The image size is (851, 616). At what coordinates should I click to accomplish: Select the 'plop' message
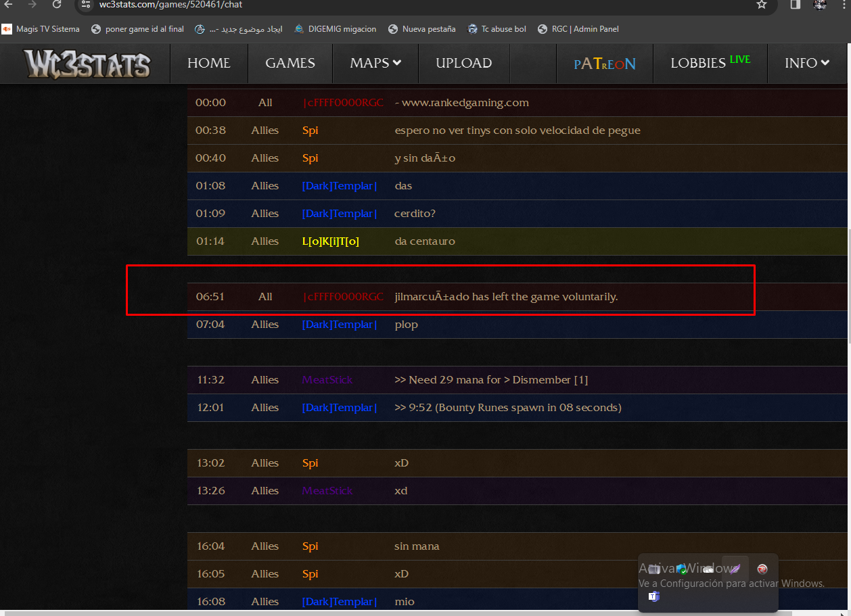(x=406, y=325)
